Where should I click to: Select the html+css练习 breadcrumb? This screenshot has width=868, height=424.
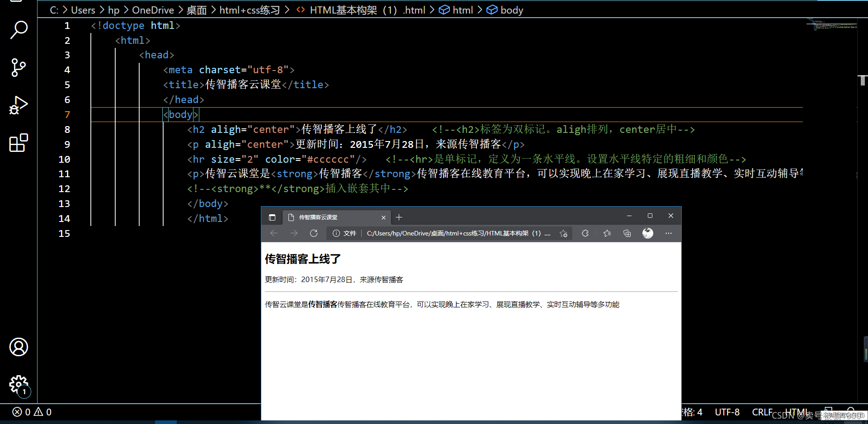point(250,10)
